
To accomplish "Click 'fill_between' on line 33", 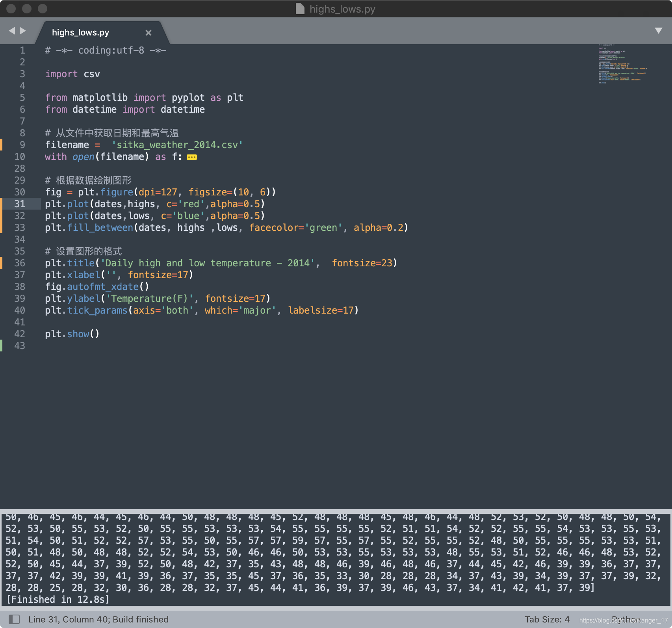I will pos(100,228).
